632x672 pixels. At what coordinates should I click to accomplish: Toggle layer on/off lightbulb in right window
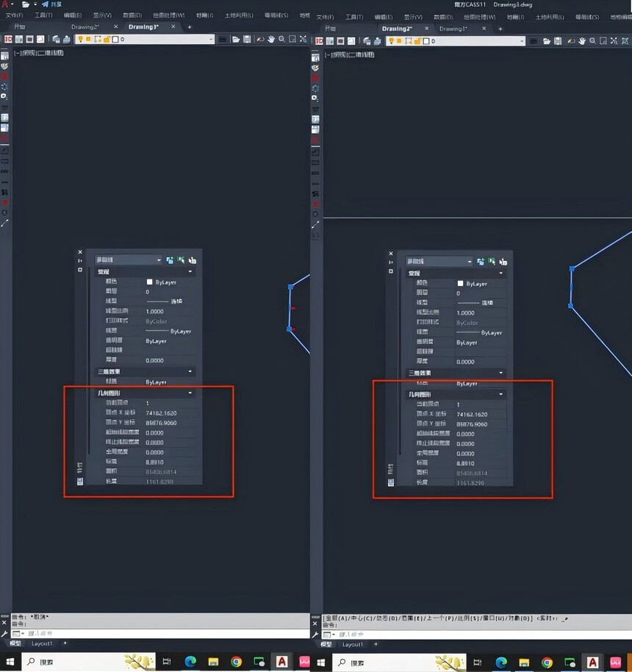[391, 41]
